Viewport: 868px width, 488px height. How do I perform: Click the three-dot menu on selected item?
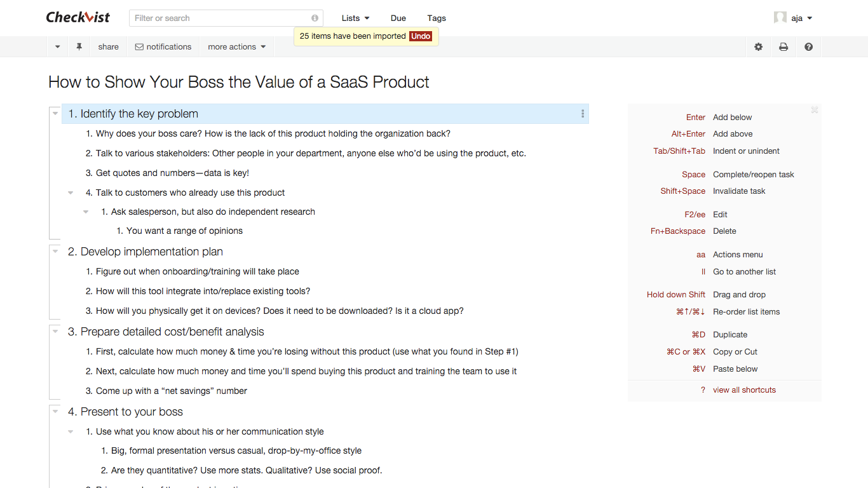click(x=583, y=114)
